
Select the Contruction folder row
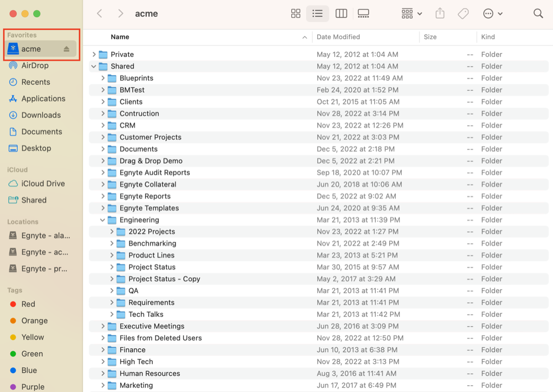pos(319,114)
